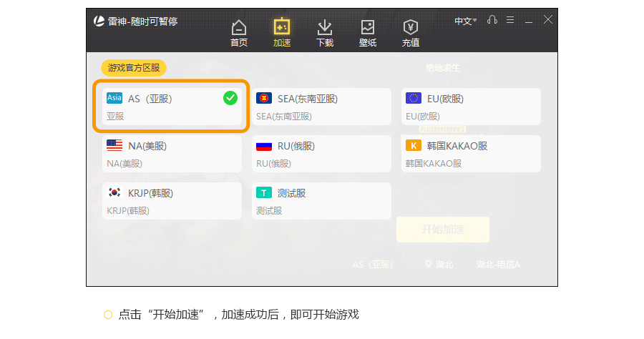Screen dimensions: 644x339
Task: Select the EU(欧服) server
Action: tap(471, 107)
